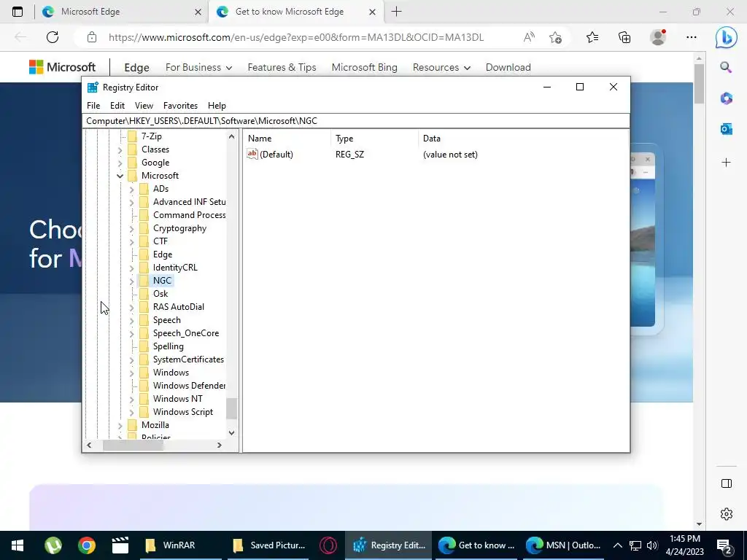
Task: Click the Microsoft Bing link
Action: tap(365, 67)
